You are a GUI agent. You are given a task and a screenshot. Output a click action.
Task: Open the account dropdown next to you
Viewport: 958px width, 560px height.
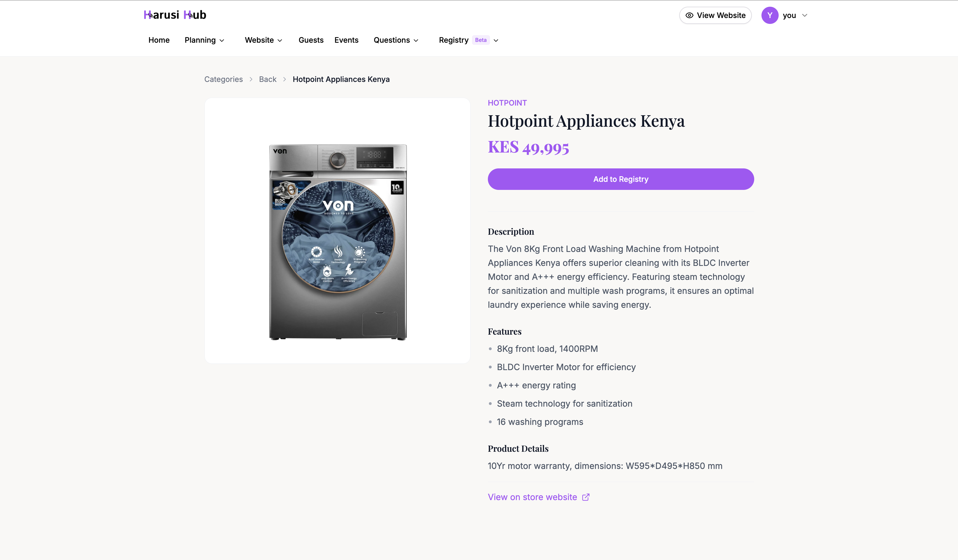click(x=804, y=15)
